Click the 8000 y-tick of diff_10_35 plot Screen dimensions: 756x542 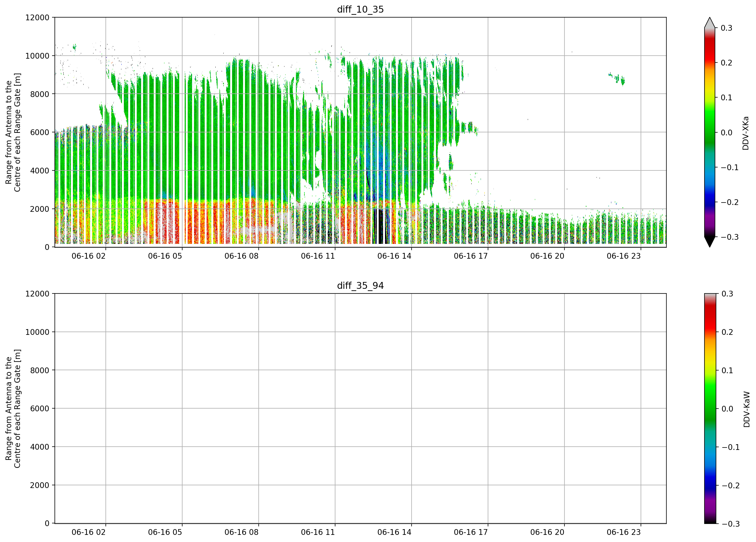(x=40, y=94)
